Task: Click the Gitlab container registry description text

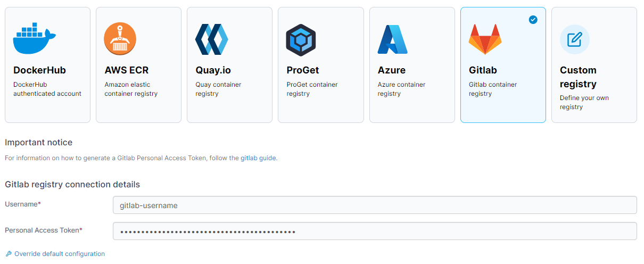Action: pyautogui.click(x=492, y=89)
